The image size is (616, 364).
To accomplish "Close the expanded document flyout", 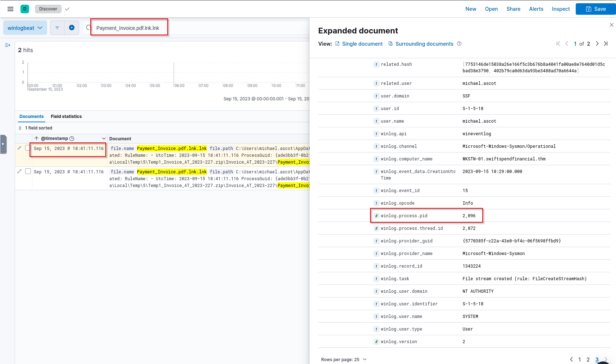I will 611,25.
